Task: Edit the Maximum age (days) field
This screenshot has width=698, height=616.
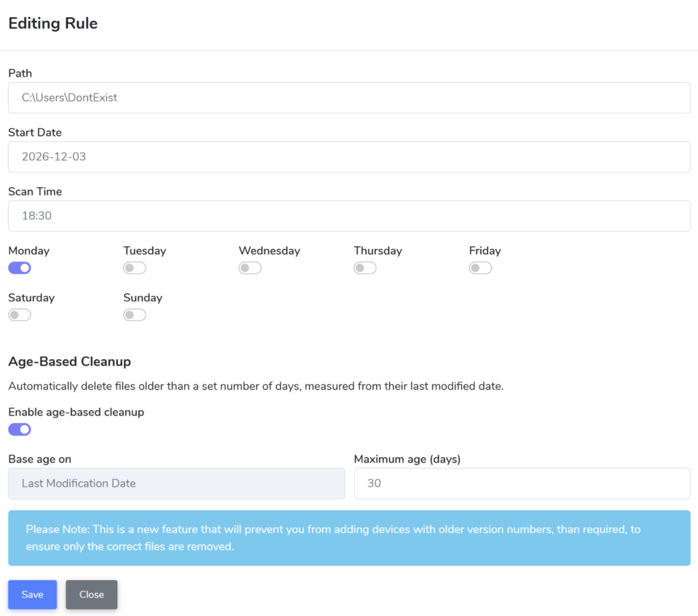Action: click(522, 483)
